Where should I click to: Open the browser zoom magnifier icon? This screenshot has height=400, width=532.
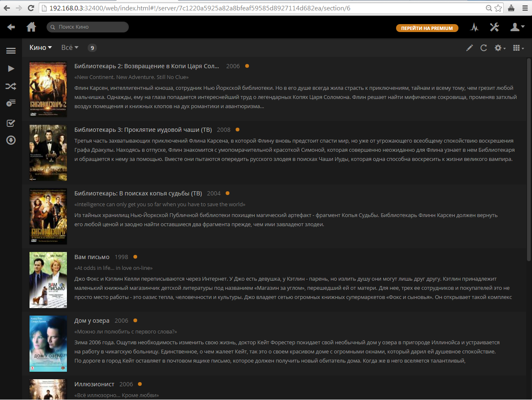(489, 8)
